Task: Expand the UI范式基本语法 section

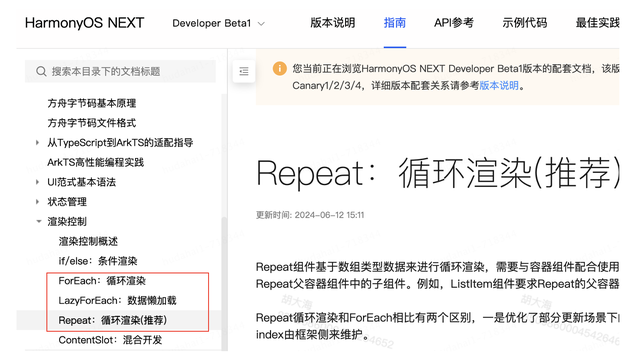Action: point(38,182)
